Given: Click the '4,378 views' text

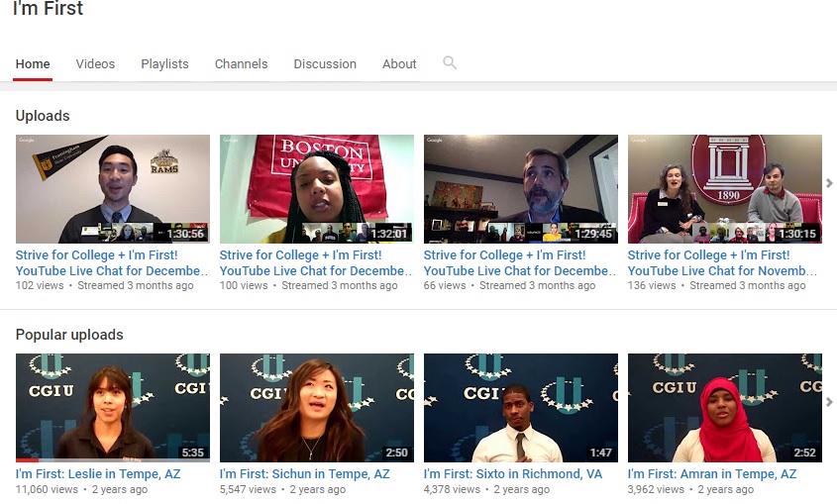Looking at the screenshot, I should coord(452,489).
